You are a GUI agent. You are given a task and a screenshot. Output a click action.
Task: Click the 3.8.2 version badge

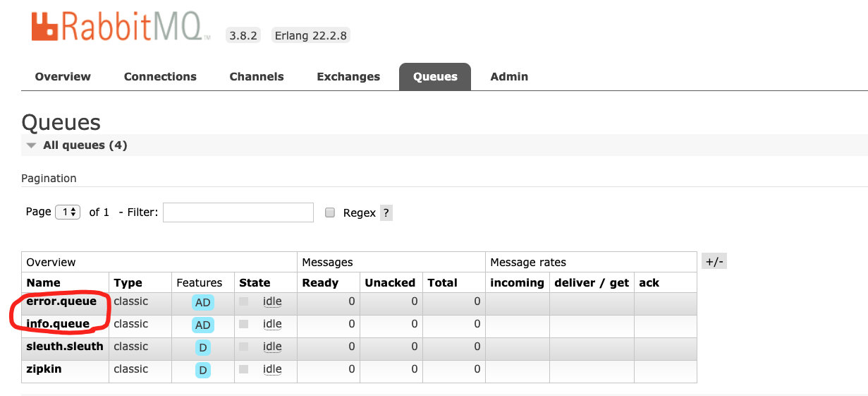tap(243, 35)
